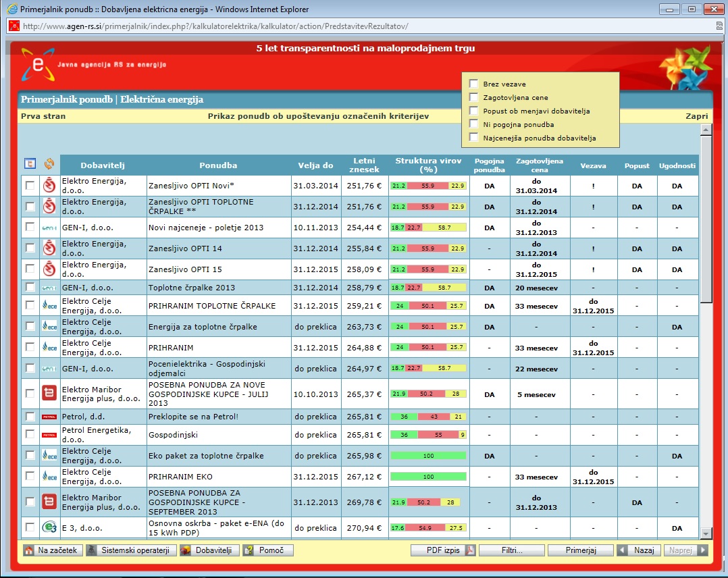
Task: Click the blue selection icon in table header
Action: tap(30, 164)
